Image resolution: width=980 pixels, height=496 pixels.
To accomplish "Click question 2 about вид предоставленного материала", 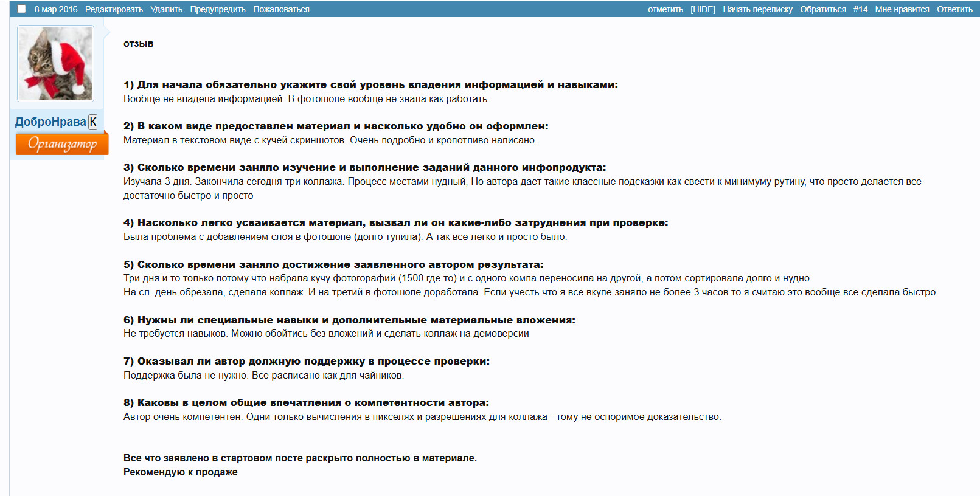I will [x=336, y=126].
